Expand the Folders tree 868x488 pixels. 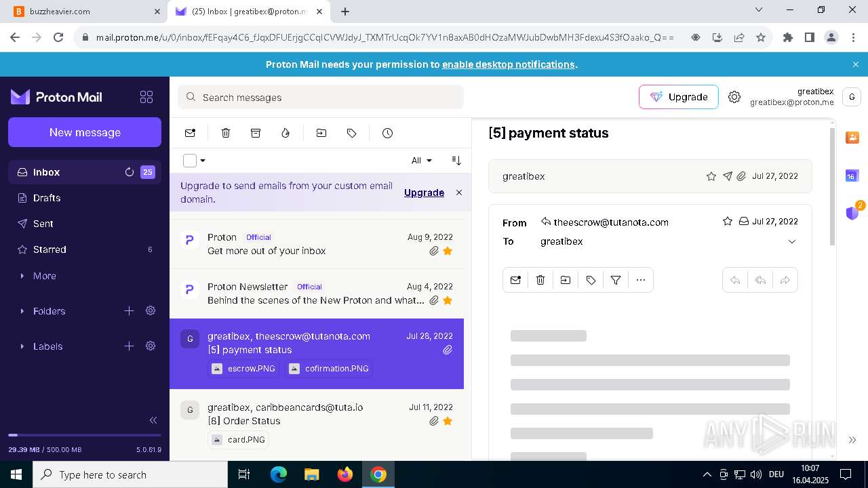(x=22, y=311)
